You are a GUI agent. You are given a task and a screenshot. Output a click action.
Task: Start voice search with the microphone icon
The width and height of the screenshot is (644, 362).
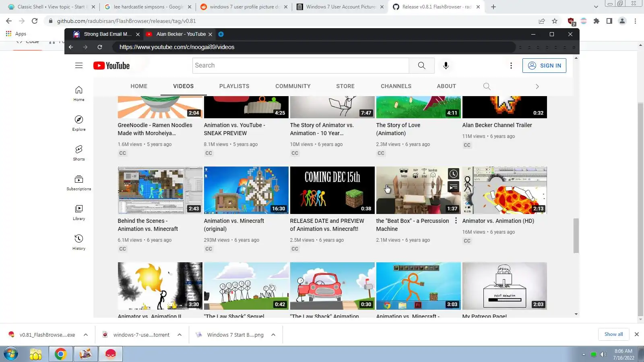[x=446, y=66]
